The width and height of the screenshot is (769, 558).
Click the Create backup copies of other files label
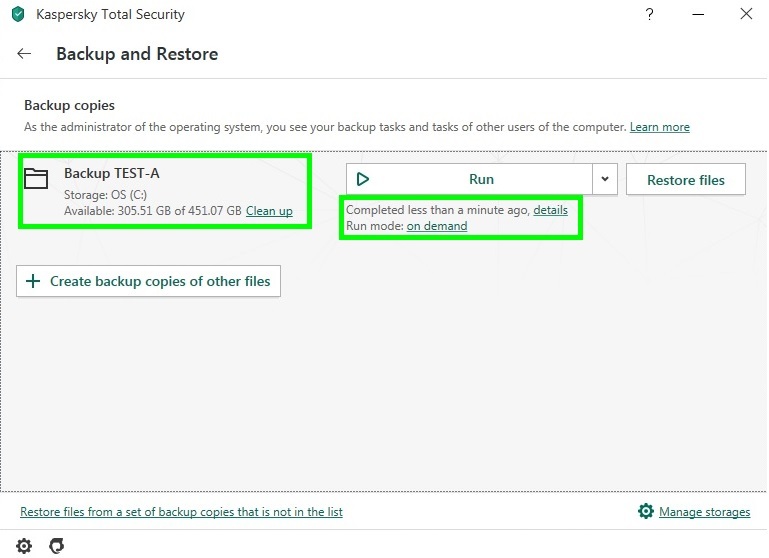(160, 281)
